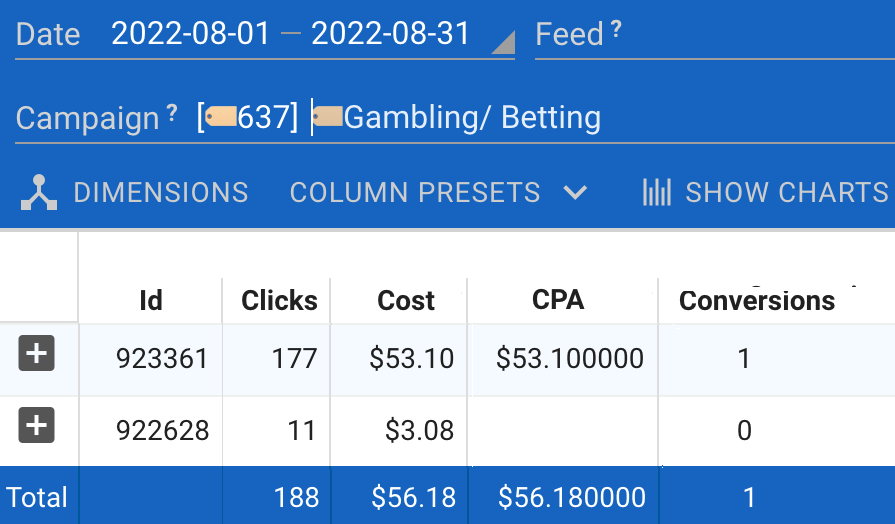Click the Campaign help question mark
This screenshot has width=895, height=524.
(172, 113)
